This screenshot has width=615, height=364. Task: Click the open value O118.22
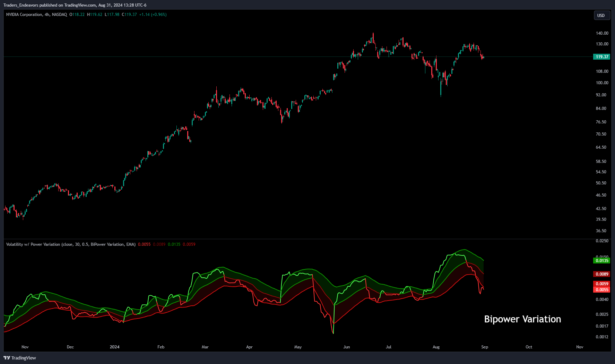point(77,15)
